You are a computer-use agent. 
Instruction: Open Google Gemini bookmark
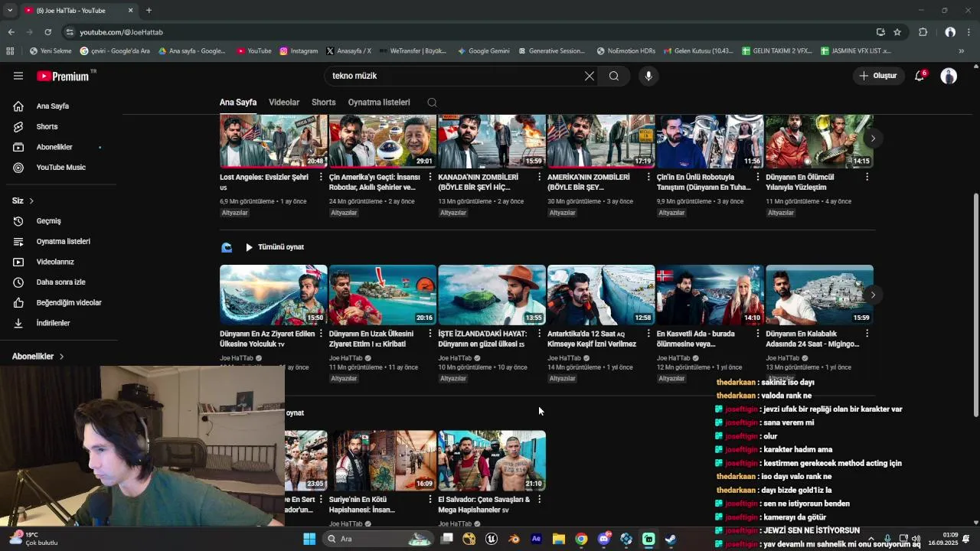(483, 51)
